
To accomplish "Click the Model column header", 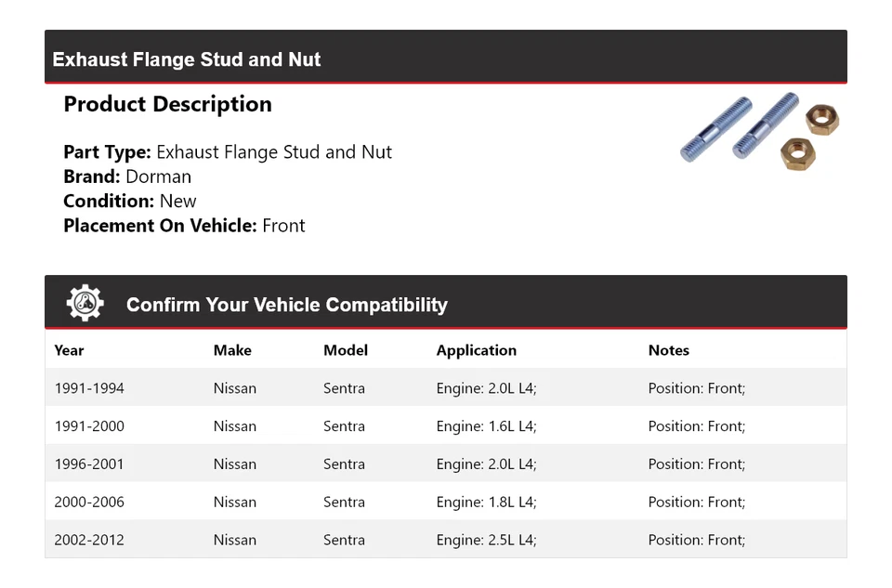I will point(346,350).
